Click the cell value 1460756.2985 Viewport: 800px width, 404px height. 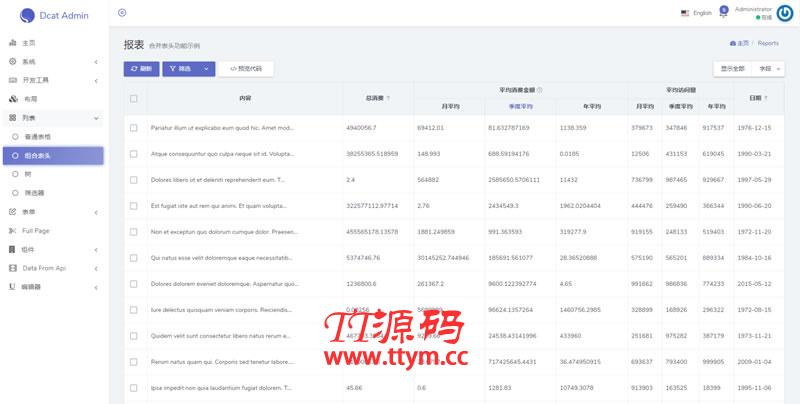(580, 310)
